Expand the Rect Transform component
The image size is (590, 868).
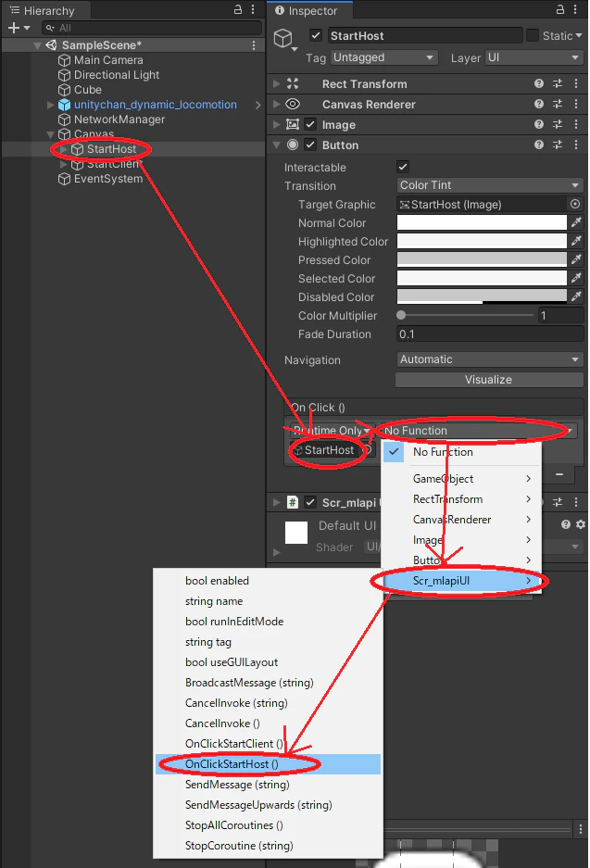pyautogui.click(x=277, y=83)
